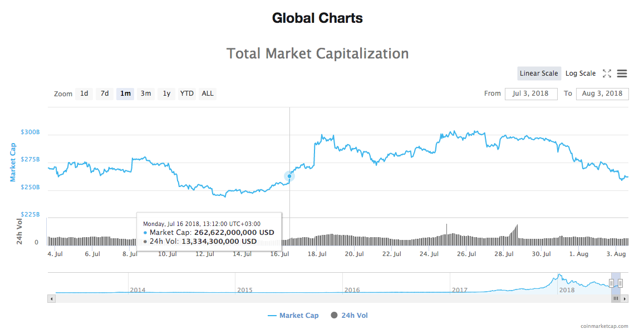Open the From date picker
The width and height of the screenshot is (644, 334).
(x=530, y=94)
